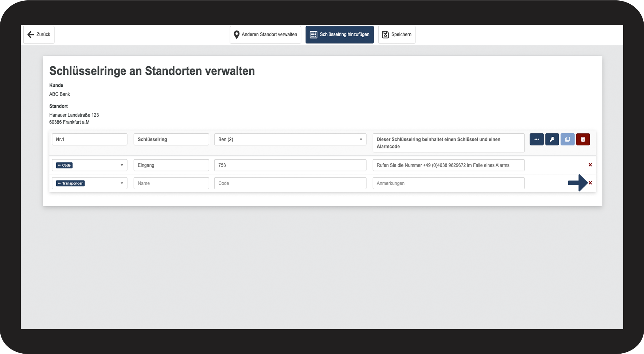Expand the Transponder type dropdown
Viewport: 644px width, 354px height.
point(89,183)
